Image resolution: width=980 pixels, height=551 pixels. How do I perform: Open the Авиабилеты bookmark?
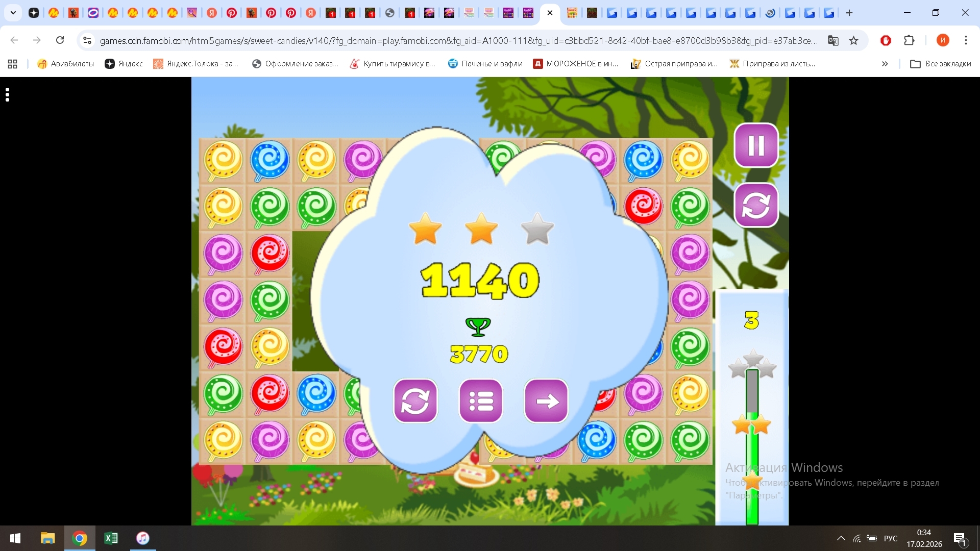(x=66, y=64)
